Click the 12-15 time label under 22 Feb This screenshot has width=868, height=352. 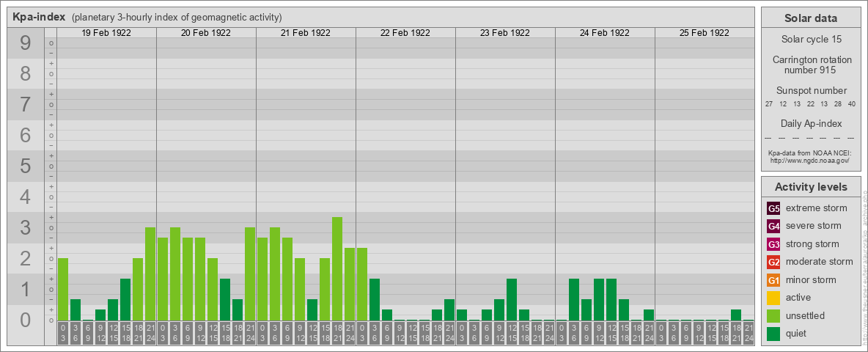point(412,333)
